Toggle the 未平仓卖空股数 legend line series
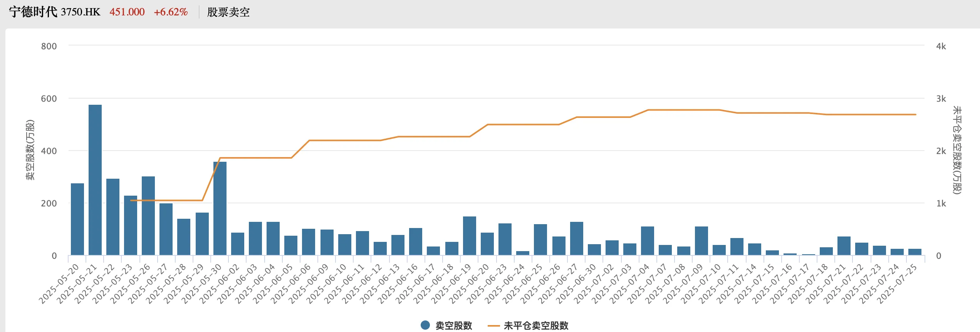 point(528,325)
